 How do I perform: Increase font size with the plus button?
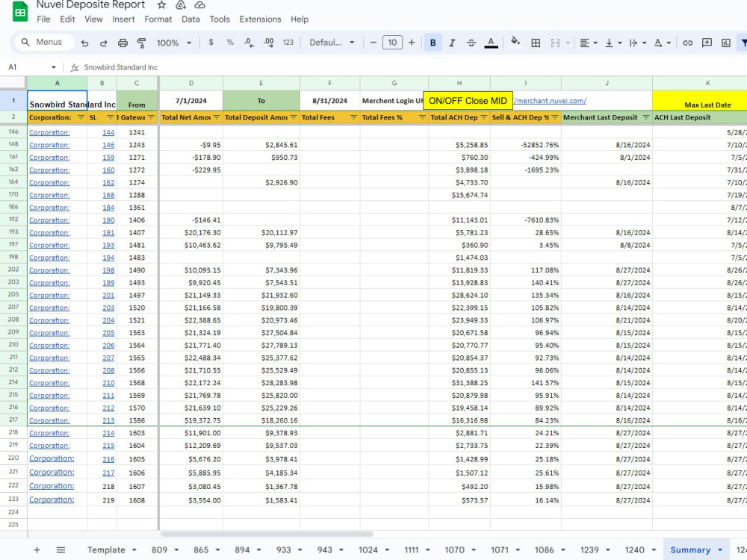[x=412, y=43]
